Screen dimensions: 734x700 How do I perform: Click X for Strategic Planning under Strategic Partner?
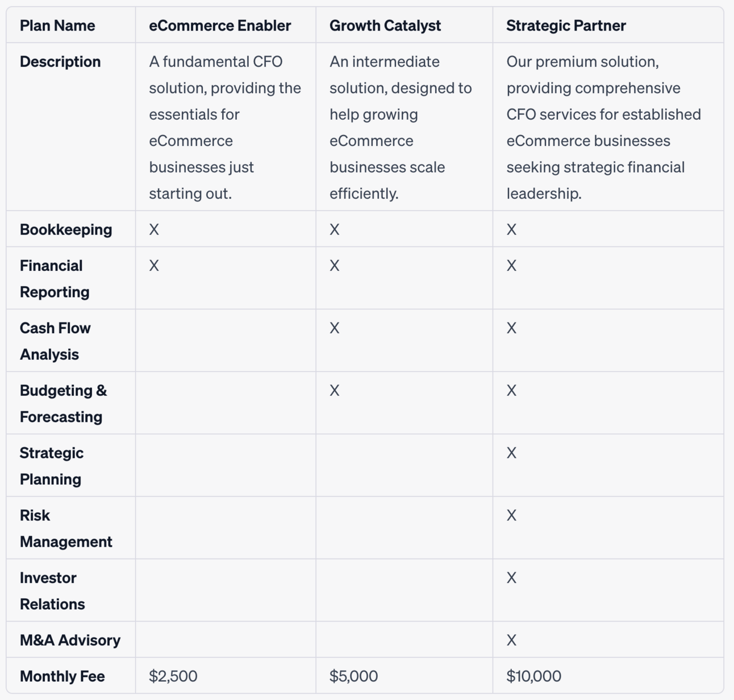(x=511, y=453)
